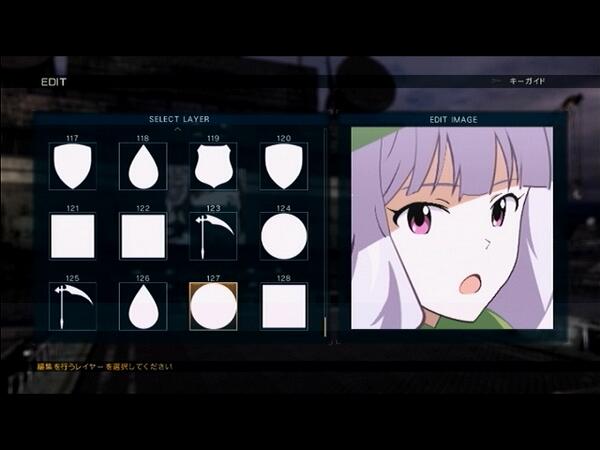Click the up chevron above the layer grid

tap(178, 129)
